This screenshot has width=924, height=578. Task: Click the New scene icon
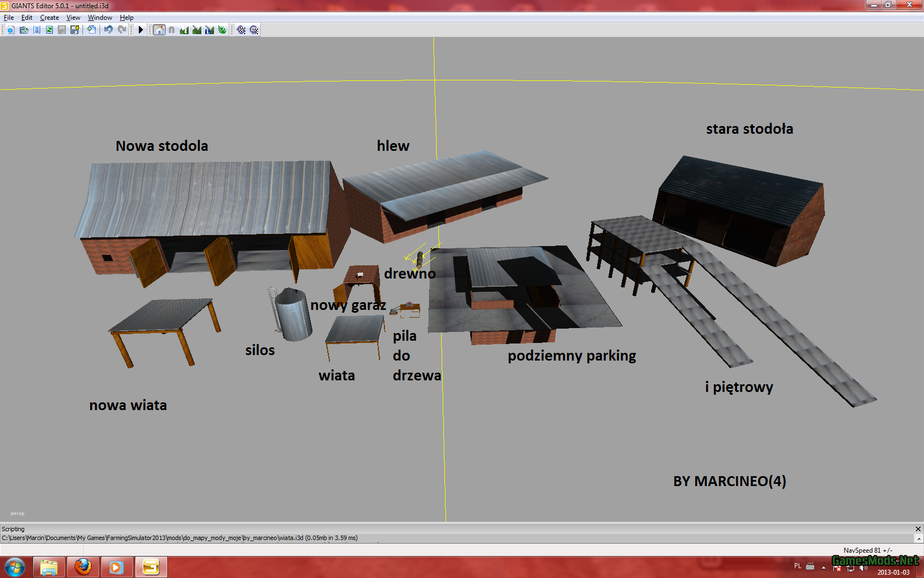(x=11, y=30)
